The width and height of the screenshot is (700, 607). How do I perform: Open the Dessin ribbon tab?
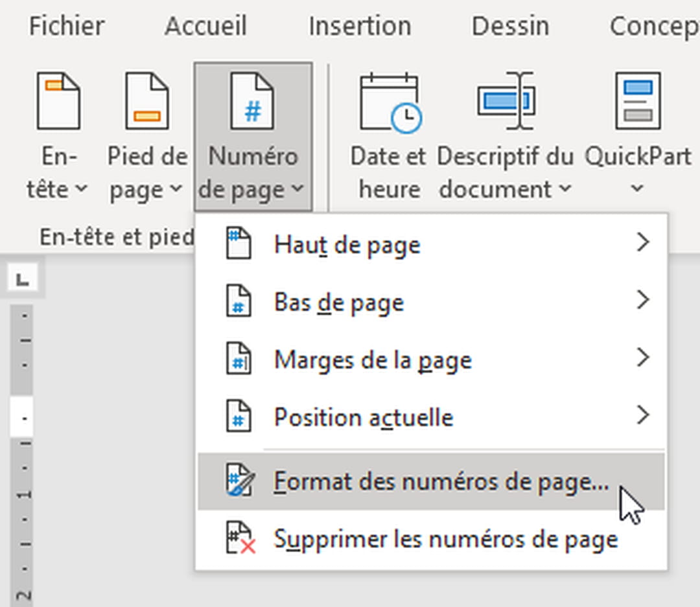(x=509, y=26)
